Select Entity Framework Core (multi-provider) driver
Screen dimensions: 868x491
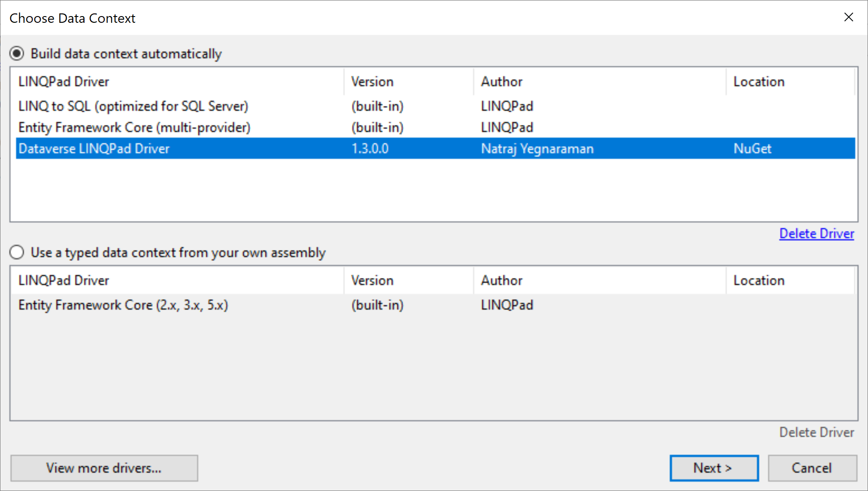(134, 128)
